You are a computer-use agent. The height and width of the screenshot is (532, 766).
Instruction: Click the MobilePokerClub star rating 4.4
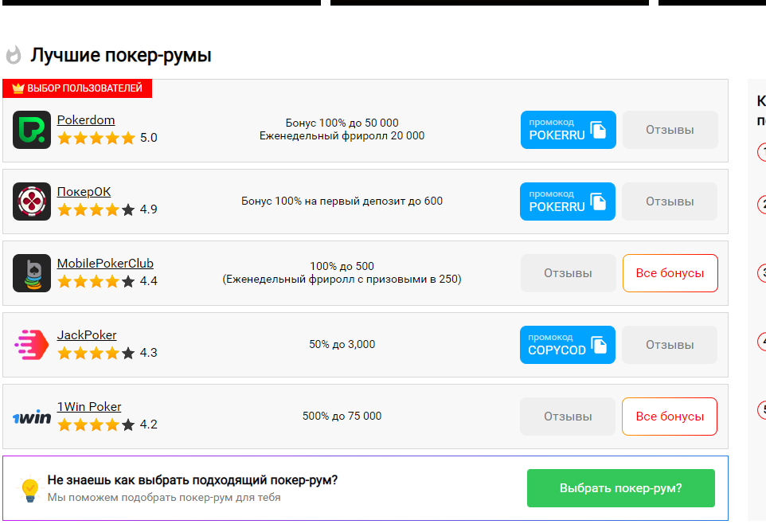[x=107, y=281]
